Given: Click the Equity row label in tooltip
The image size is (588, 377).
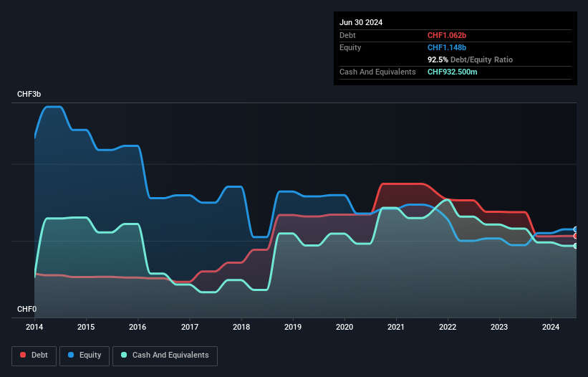Looking at the screenshot, I should pos(350,47).
